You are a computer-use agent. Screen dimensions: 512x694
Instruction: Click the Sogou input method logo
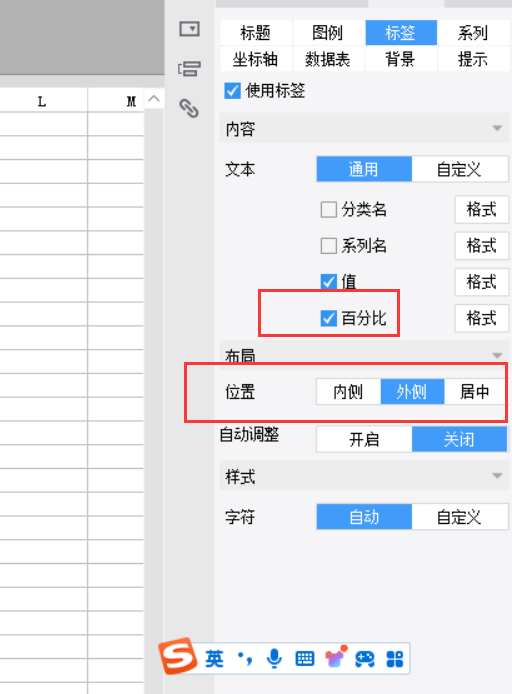(178, 656)
